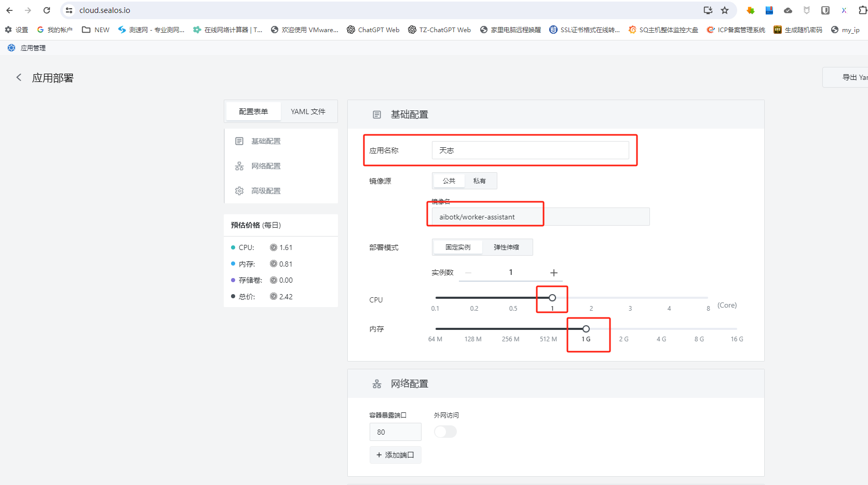Click 网络配置 sidebar network icon

point(239,166)
